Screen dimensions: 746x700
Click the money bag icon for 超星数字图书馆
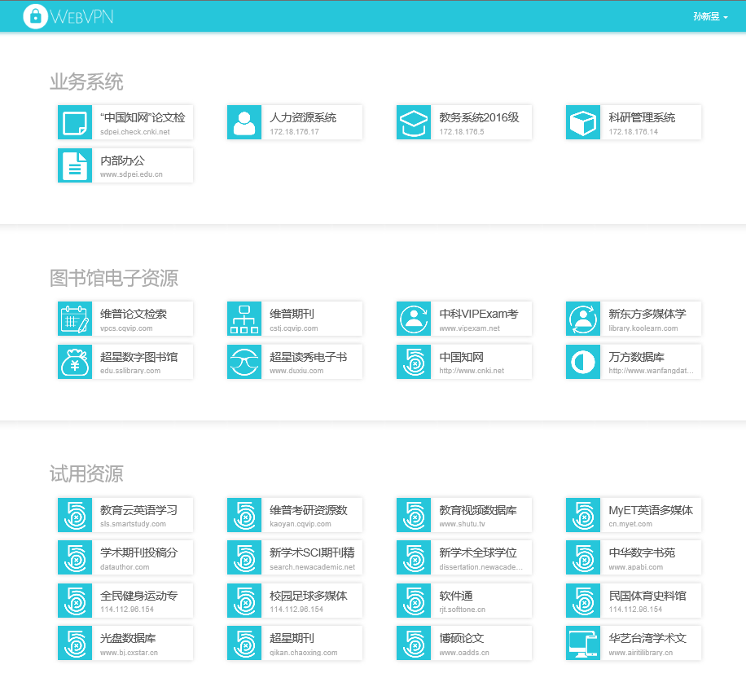(75, 362)
